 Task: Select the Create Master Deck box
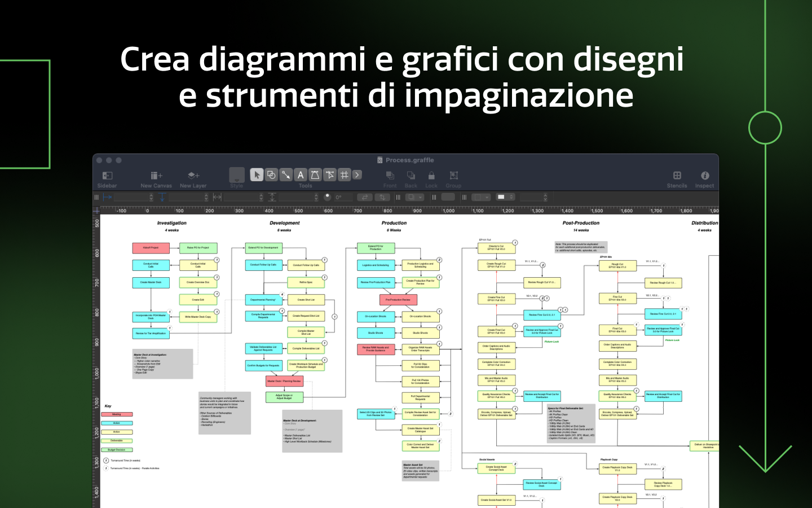[151, 282]
